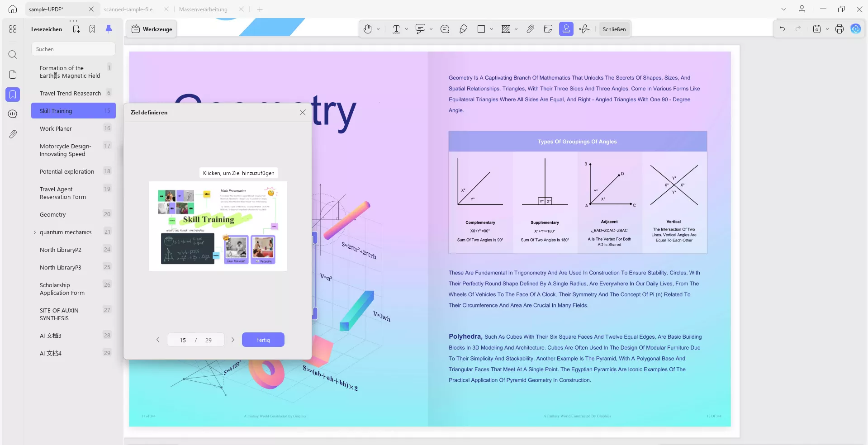868x445 pixels.
Task: Select the hatched area highlight tool
Action: click(x=506, y=29)
